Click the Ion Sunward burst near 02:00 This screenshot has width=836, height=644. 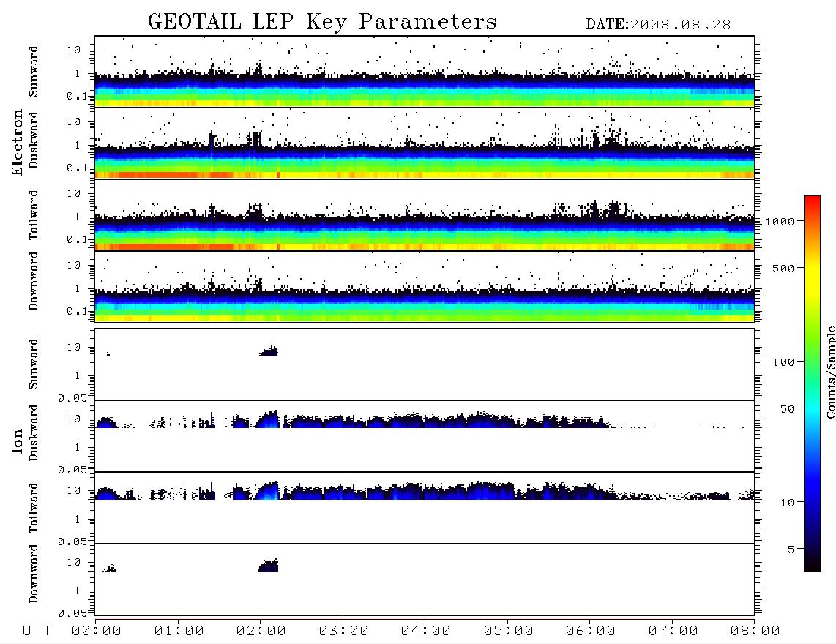(269, 351)
